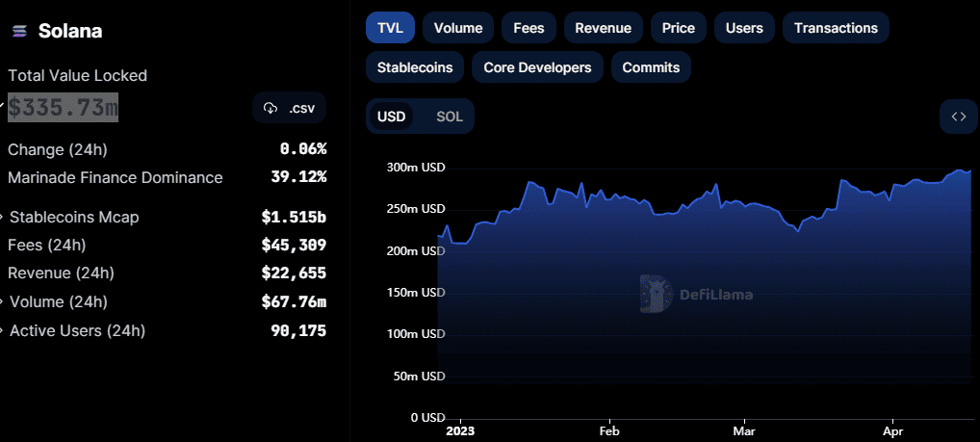The image size is (980, 442).
Task: Click the $22,655 revenue value
Action: tap(294, 273)
